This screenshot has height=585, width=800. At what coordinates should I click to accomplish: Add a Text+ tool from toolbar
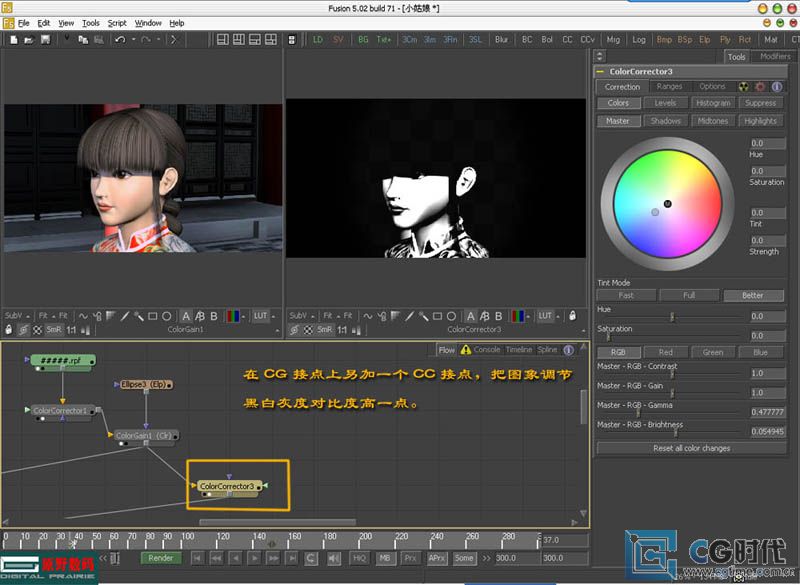[x=384, y=40]
